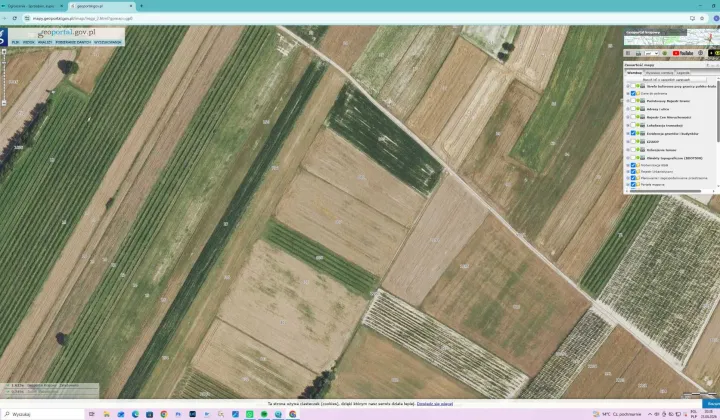Screen dimensions: 720x420
Task: Expand the Strefa buforowa layer group
Action: (x=628, y=86)
